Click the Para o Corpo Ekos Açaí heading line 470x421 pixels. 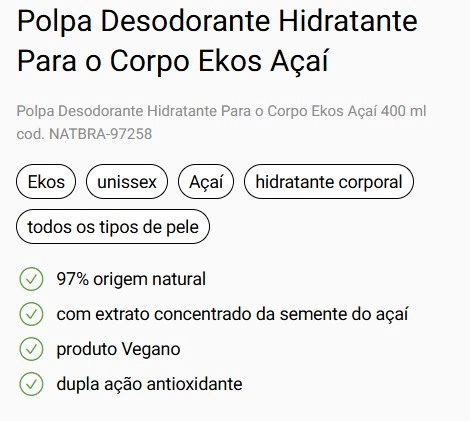[173, 61]
